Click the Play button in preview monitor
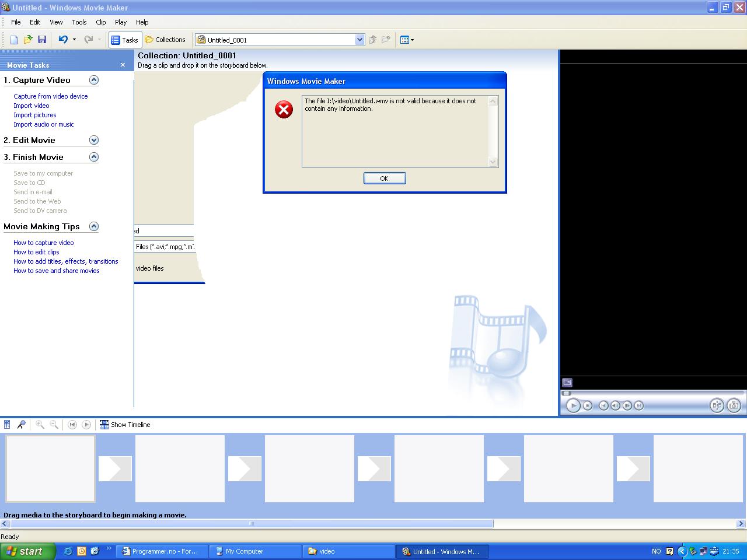The width and height of the screenshot is (747, 560). tap(573, 405)
